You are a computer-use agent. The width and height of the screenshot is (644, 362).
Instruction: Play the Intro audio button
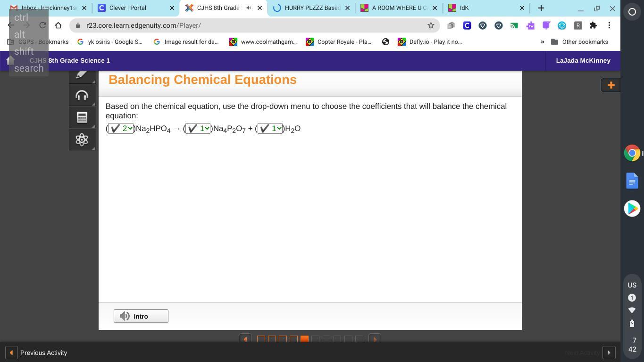point(141,316)
